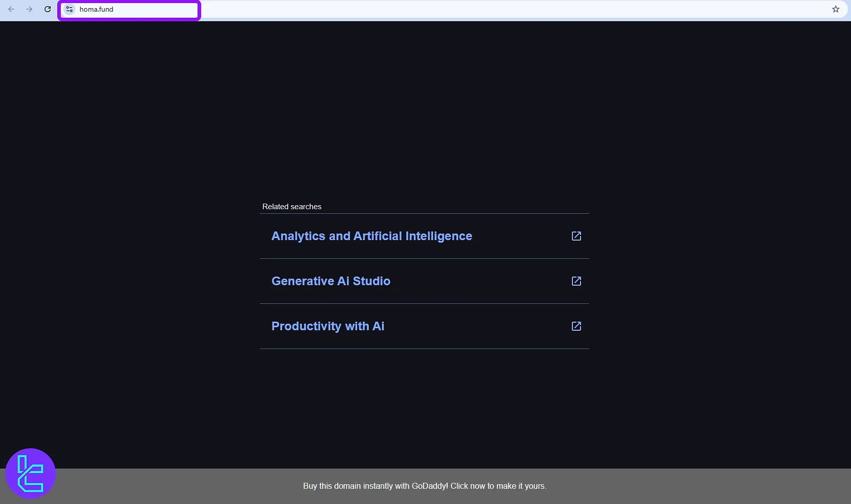851x504 pixels.
Task: Click the word GoDaddy in the banner
Action: pos(429,486)
